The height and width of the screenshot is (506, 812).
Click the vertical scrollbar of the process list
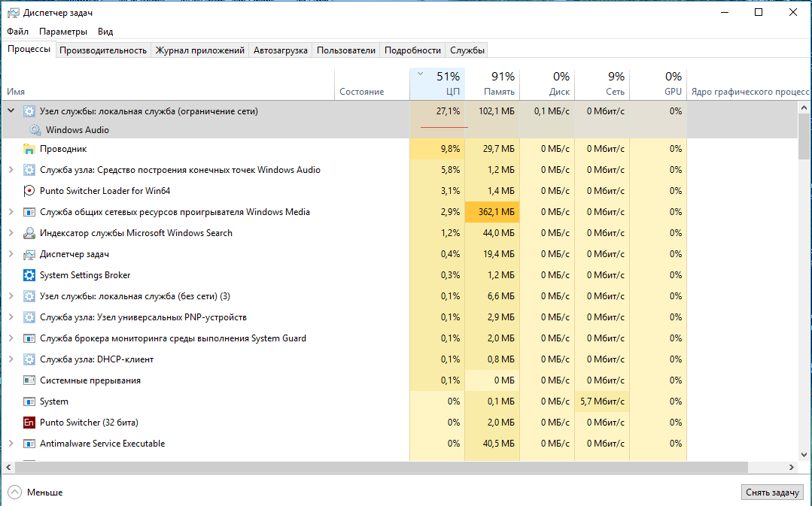[x=804, y=135]
